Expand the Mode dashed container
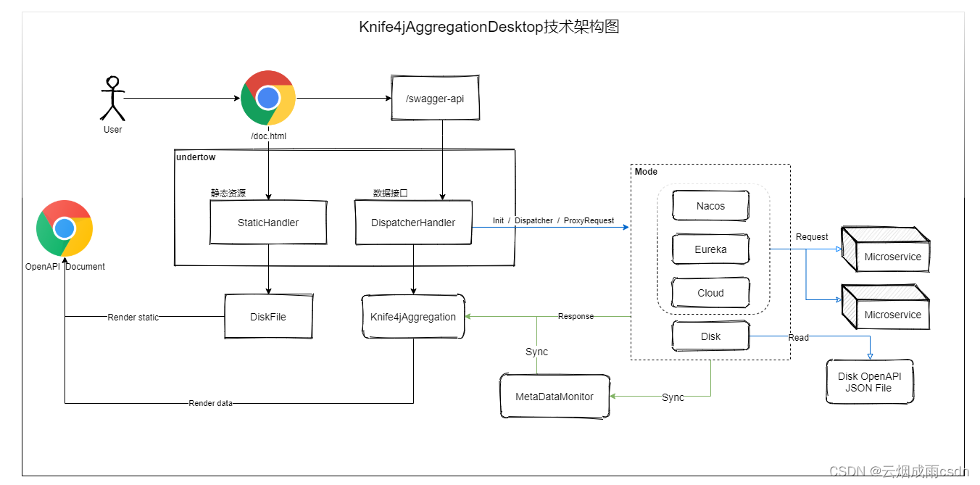This screenshot has height=485, width=980. (644, 172)
